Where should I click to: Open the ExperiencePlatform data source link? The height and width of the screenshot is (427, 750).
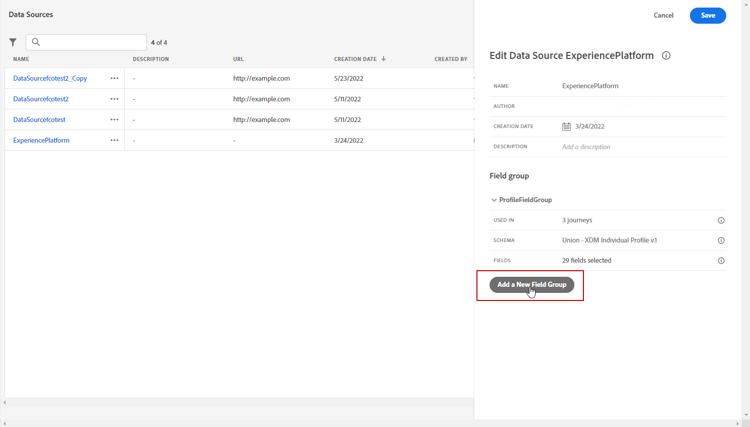pos(41,140)
